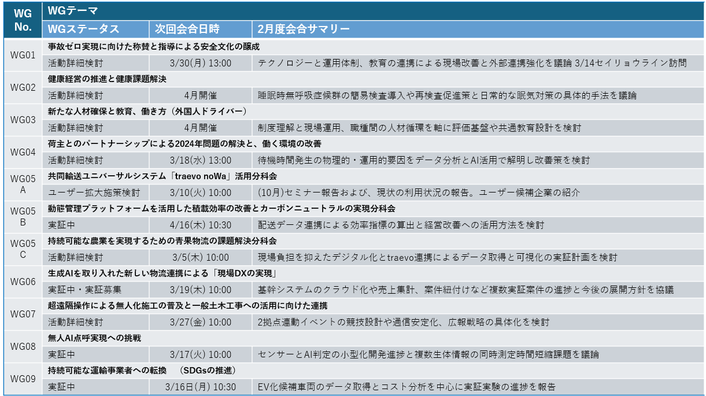The width and height of the screenshot is (706, 396).
Task: Click WG05 B status 実証中
Action: tap(61, 225)
